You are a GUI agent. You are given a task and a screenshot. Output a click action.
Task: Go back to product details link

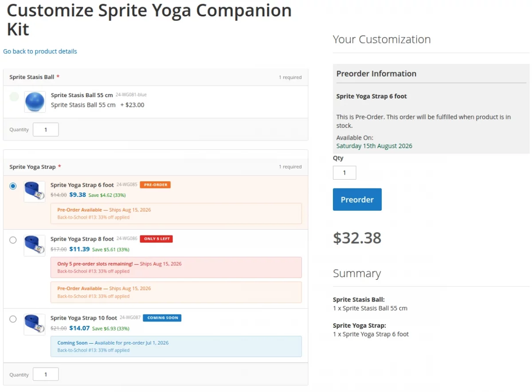click(40, 51)
